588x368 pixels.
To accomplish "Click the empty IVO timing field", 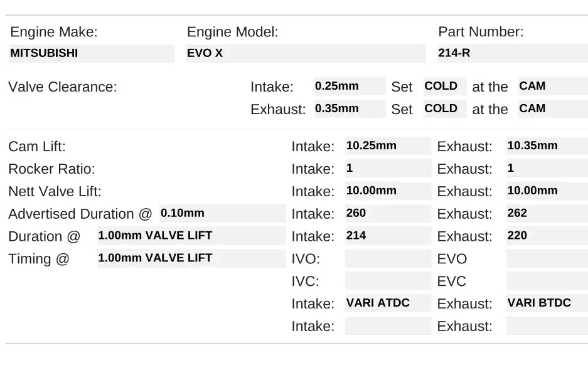I will (x=387, y=259).
